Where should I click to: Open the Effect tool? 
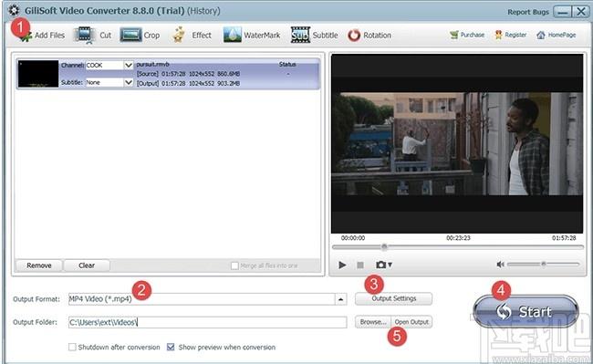click(x=192, y=36)
